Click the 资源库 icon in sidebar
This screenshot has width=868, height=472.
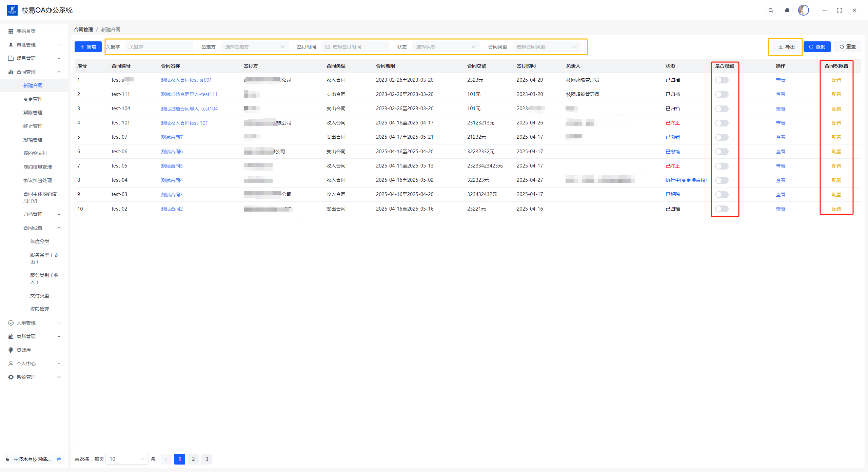point(11,350)
